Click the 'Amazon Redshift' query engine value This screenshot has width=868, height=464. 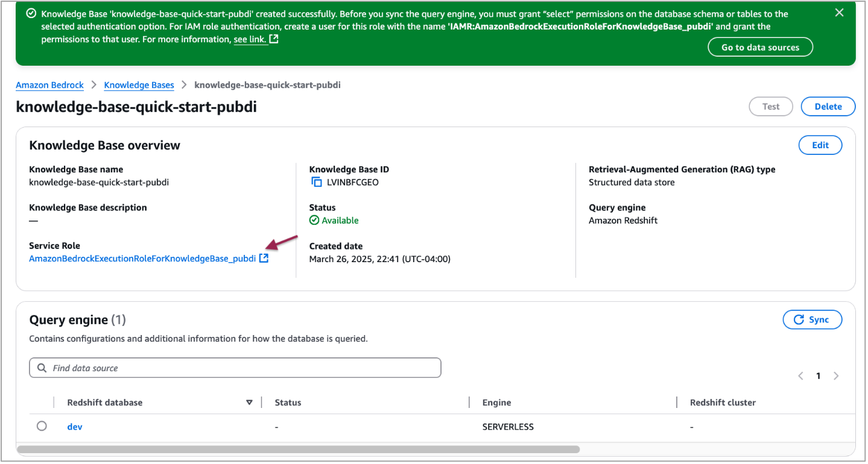tap(623, 221)
